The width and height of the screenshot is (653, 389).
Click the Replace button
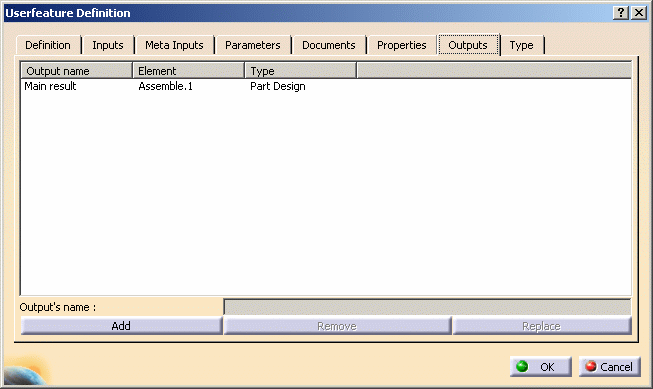coord(542,326)
